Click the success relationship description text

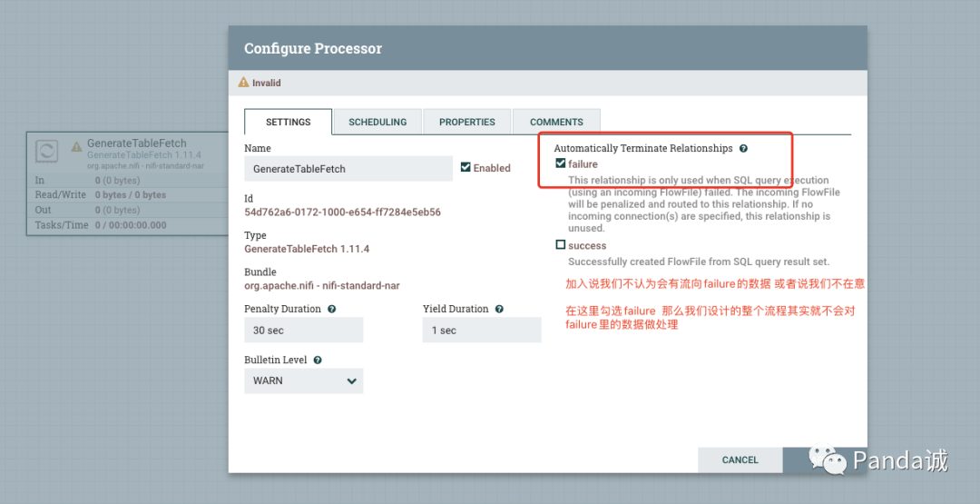(x=699, y=262)
